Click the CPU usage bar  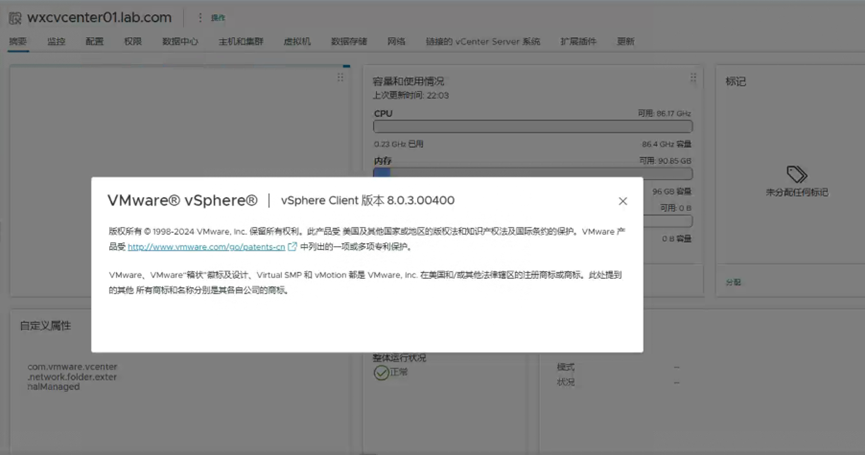pos(533,126)
